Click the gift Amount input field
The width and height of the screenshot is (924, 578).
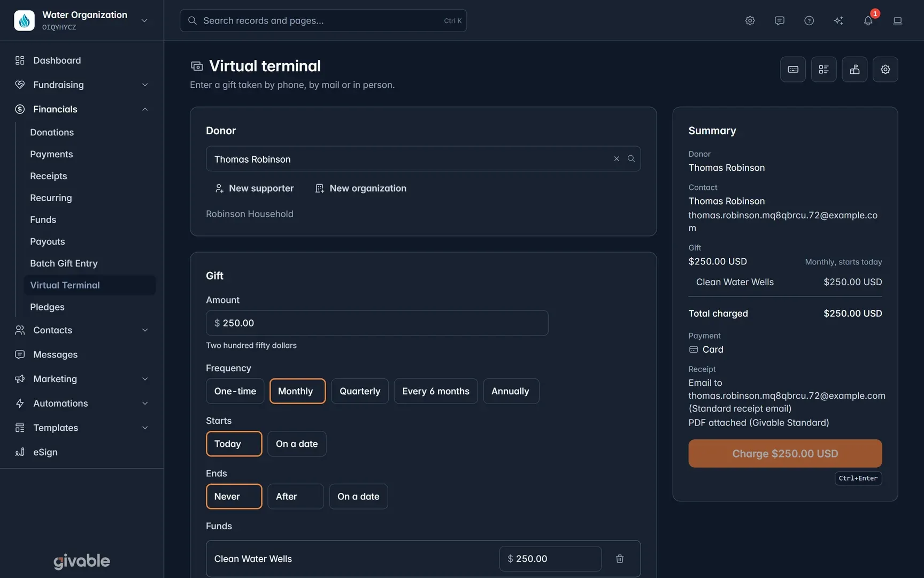(x=377, y=323)
